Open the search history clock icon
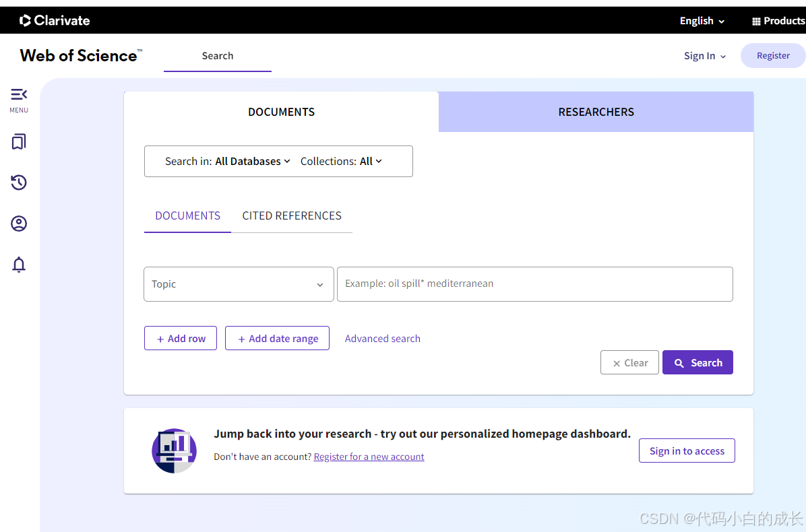The image size is (806, 532). coord(18,182)
